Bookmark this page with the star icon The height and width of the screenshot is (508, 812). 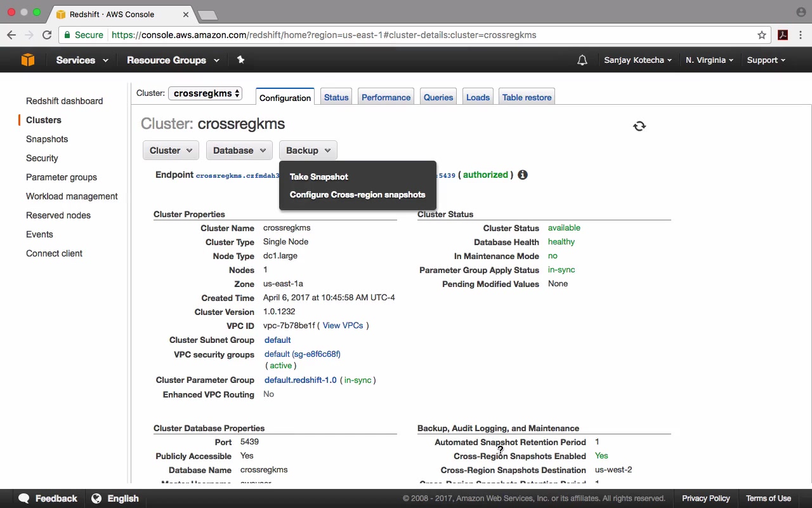point(762,35)
